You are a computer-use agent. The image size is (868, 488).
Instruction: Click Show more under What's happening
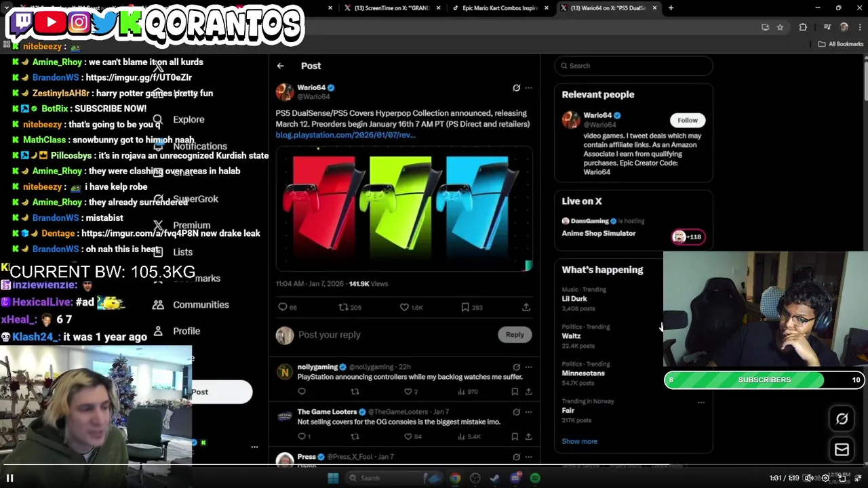[x=579, y=441]
